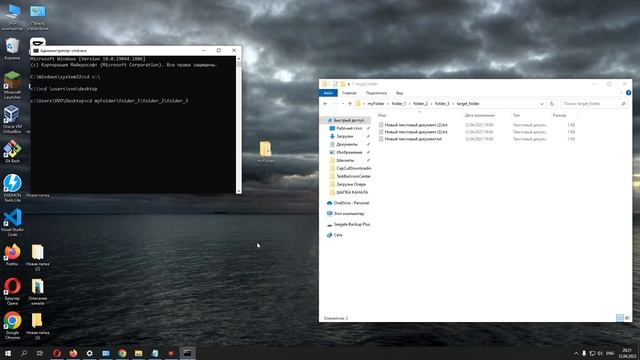This screenshot has height=360, width=640.
Task: Click folder_3 in the address breadcrumb
Action: click(442, 104)
